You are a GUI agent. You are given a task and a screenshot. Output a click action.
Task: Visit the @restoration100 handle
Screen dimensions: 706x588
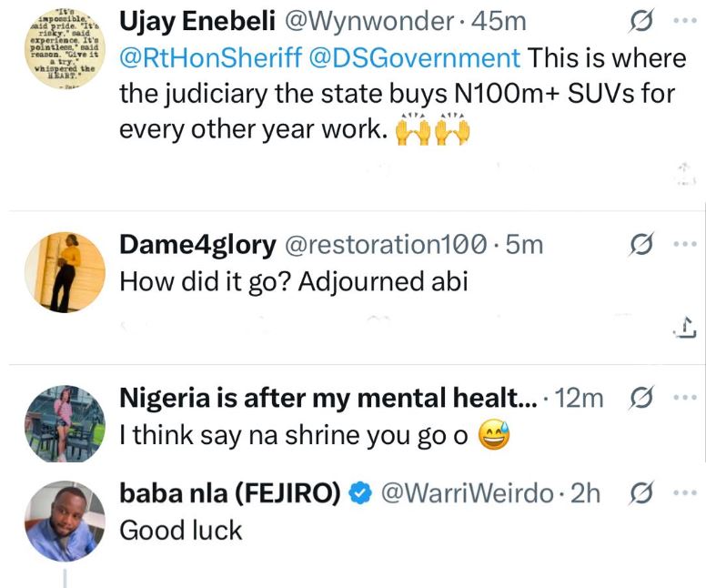pos(388,244)
